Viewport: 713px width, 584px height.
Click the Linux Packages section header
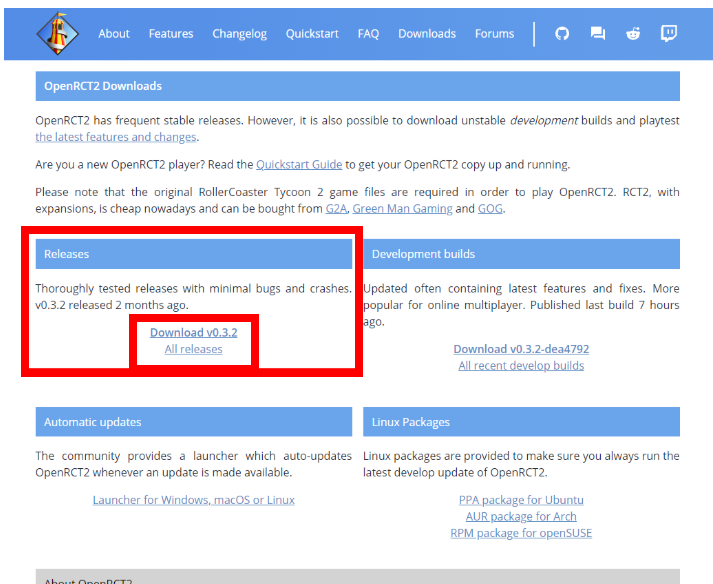521,422
